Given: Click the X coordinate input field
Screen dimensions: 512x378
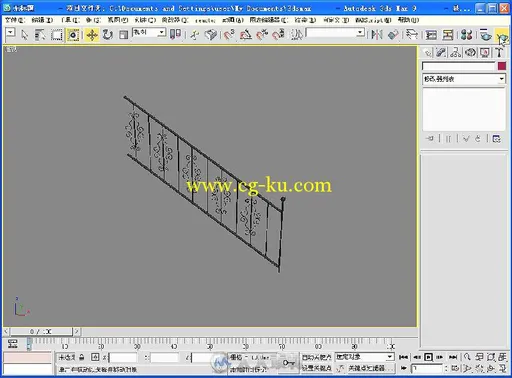Looking at the screenshot, I should pyautogui.click(x=123, y=358).
